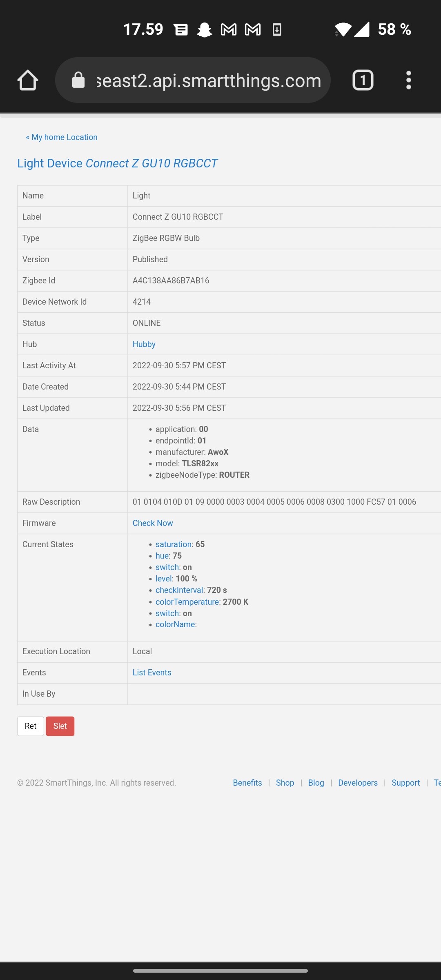Screen dimensions: 441x980
Task: Open the Benefits footer link
Action: [x=247, y=783]
